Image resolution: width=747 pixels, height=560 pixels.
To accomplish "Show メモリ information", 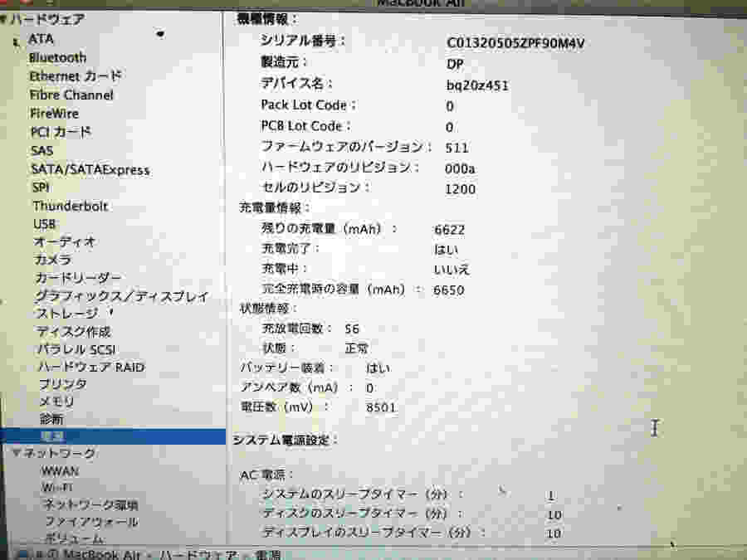I will tap(56, 402).
